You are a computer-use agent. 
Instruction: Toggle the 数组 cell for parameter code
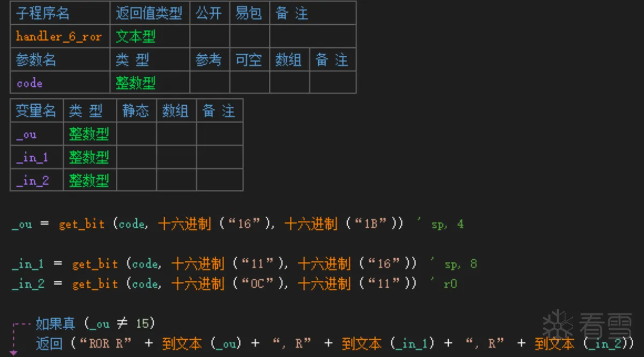(x=289, y=83)
